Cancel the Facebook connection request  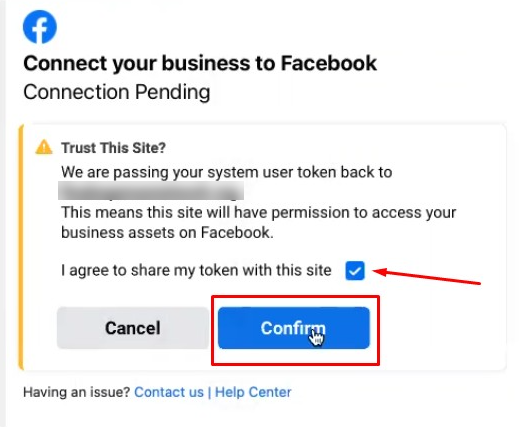[133, 328]
